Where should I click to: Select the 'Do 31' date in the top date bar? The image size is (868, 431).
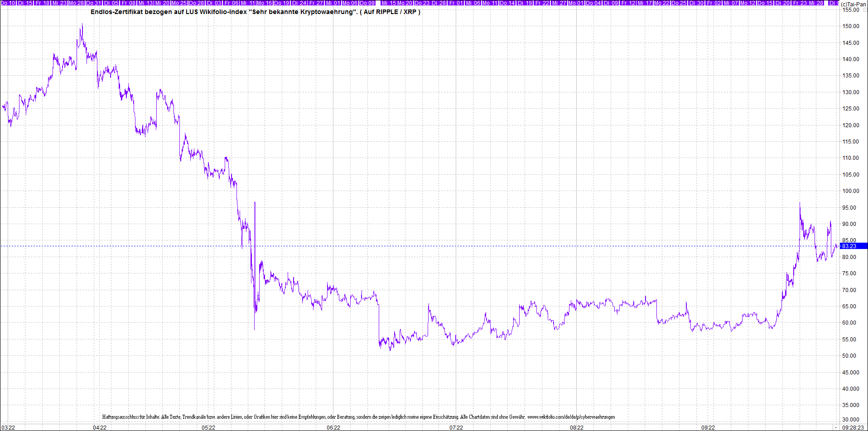click(94, 3)
